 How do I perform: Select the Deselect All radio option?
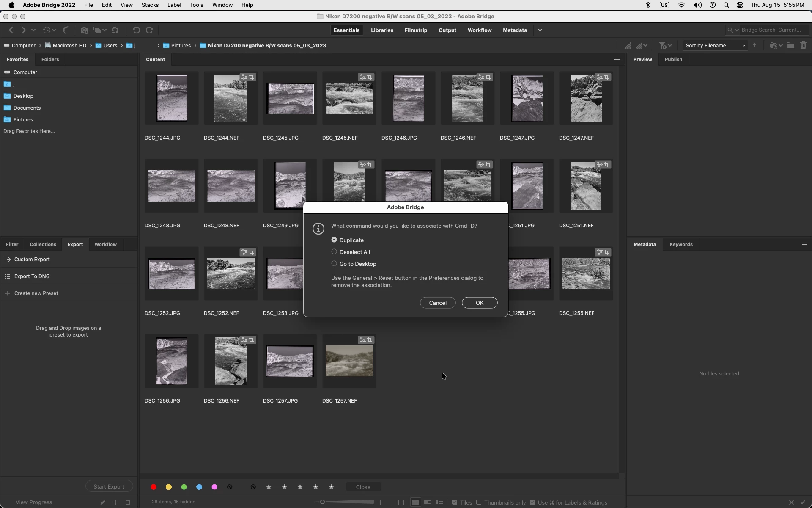coord(334,252)
